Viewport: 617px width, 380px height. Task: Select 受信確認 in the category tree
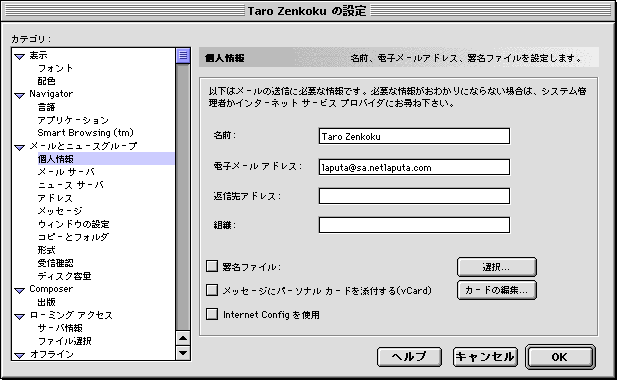55,263
